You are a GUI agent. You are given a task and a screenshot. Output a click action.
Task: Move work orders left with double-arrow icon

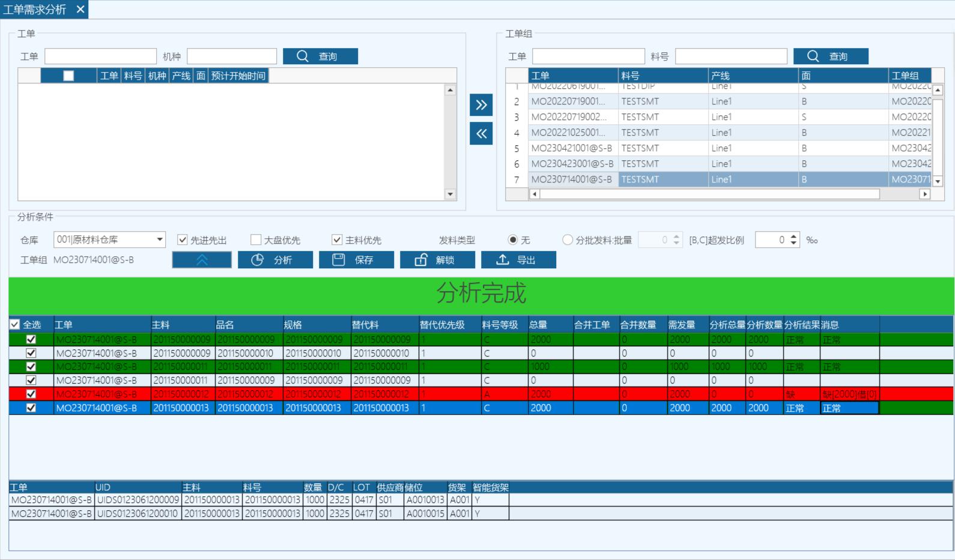coord(481,134)
